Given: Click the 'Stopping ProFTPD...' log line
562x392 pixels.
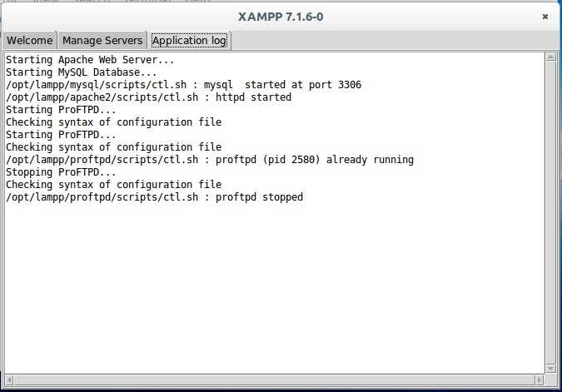Looking at the screenshot, I should (61, 172).
